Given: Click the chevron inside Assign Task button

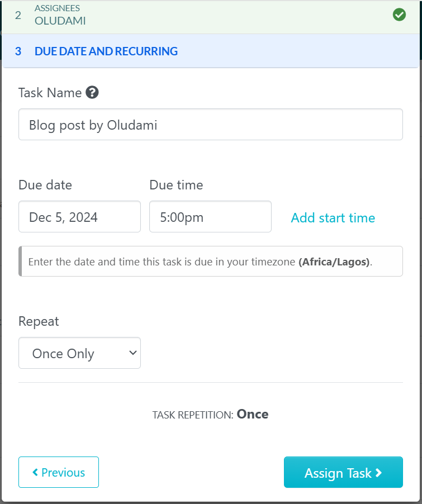Looking at the screenshot, I should [379, 472].
